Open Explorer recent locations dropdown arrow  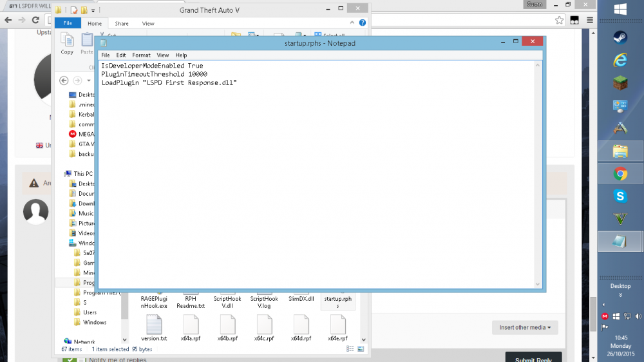(x=89, y=81)
